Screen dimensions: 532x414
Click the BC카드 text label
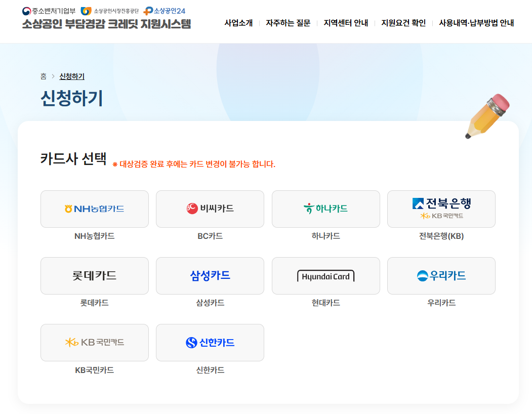tap(210, 236)
